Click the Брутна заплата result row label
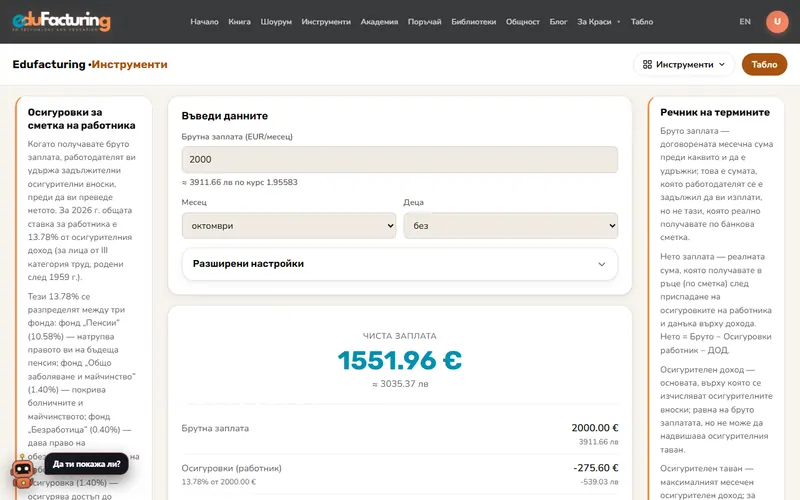This screenshot has height=500, width=800. (215, 428)
